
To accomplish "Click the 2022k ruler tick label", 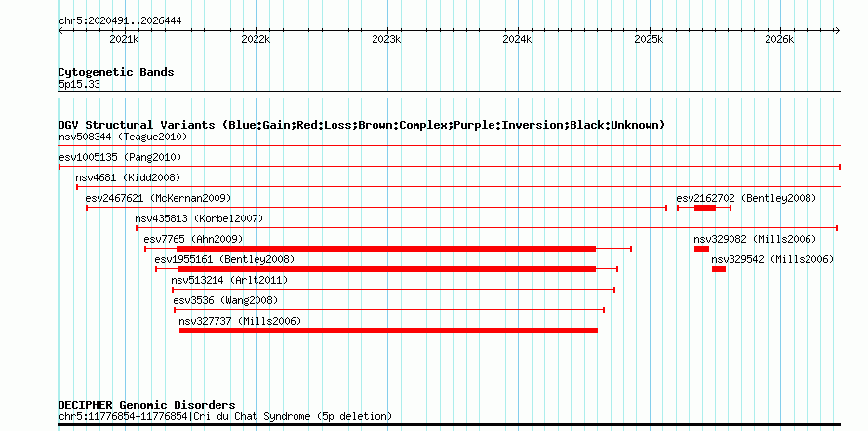I will point(256,39).
